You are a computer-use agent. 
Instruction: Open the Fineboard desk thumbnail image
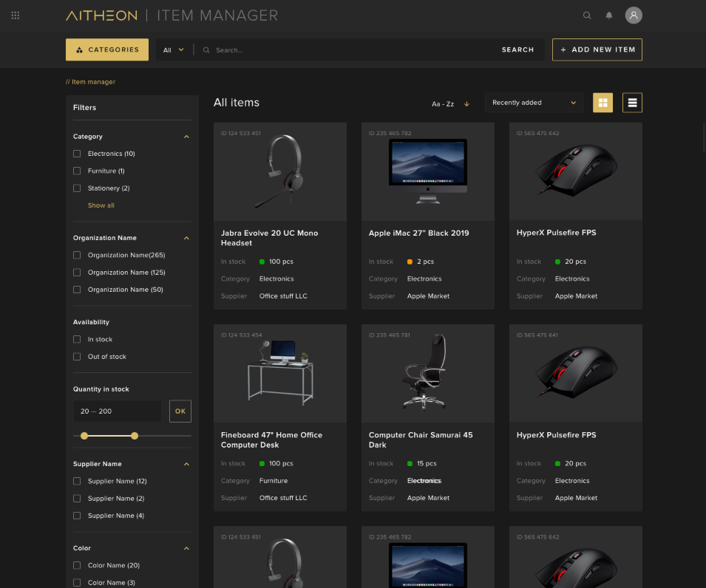[x=280, y=373]
